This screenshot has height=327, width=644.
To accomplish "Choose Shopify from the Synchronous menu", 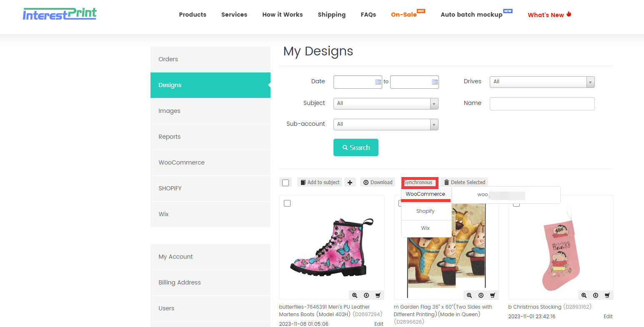I will (426, 211).
